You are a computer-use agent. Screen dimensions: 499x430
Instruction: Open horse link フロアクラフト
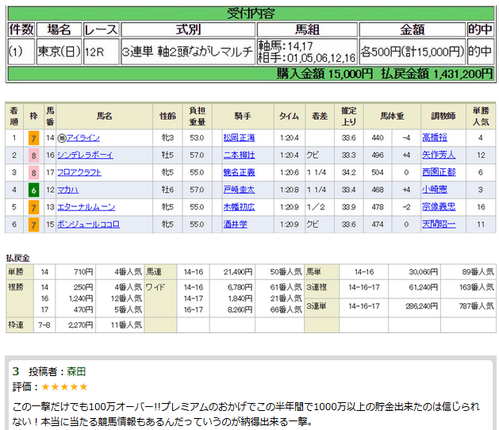point(79,172)
